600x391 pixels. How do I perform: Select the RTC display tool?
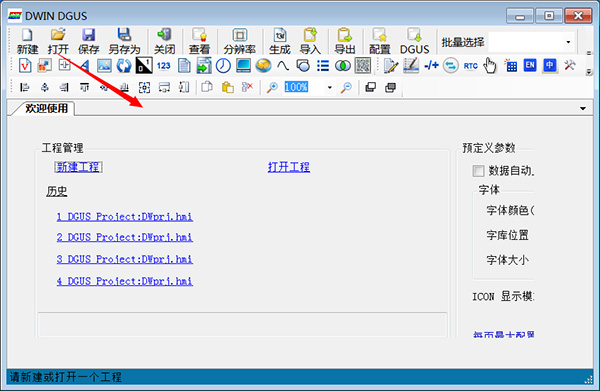click(x=470, y=66)
